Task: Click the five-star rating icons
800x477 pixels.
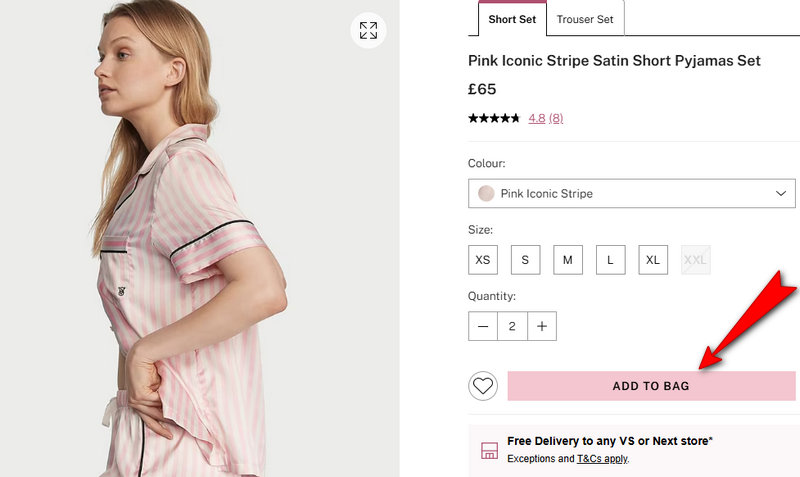Action: [494, 118]
